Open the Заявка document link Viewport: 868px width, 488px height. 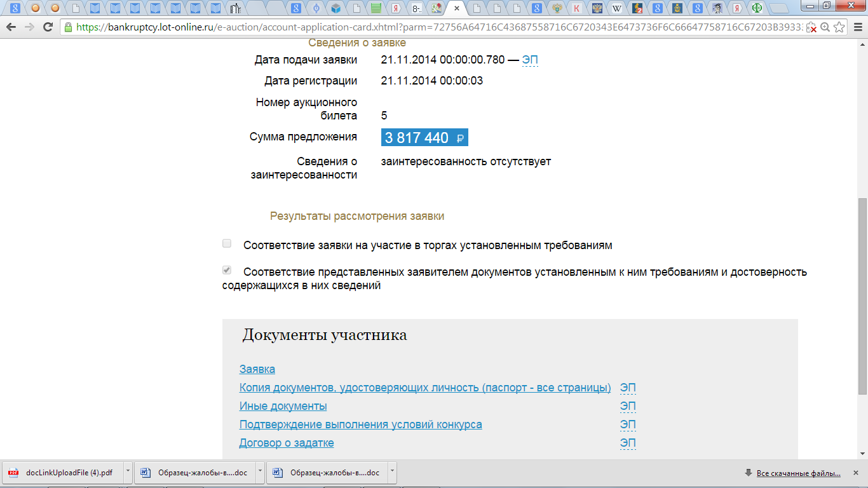257,369
